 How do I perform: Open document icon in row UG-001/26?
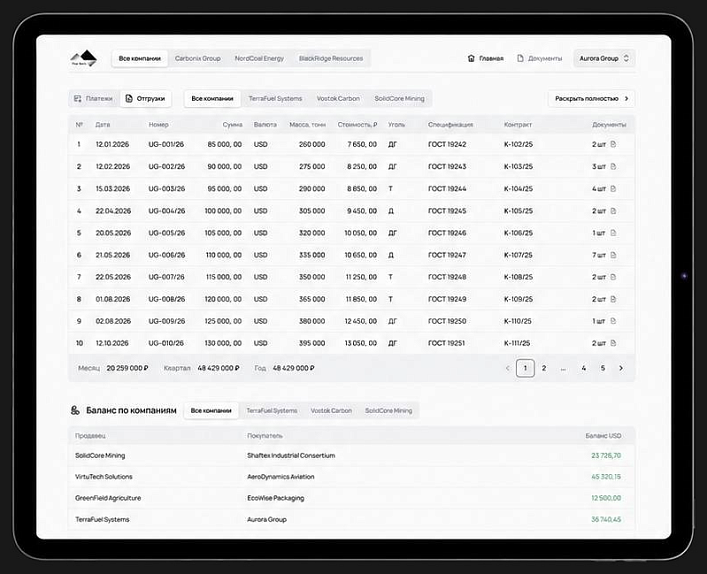click(x=613, y=144)
